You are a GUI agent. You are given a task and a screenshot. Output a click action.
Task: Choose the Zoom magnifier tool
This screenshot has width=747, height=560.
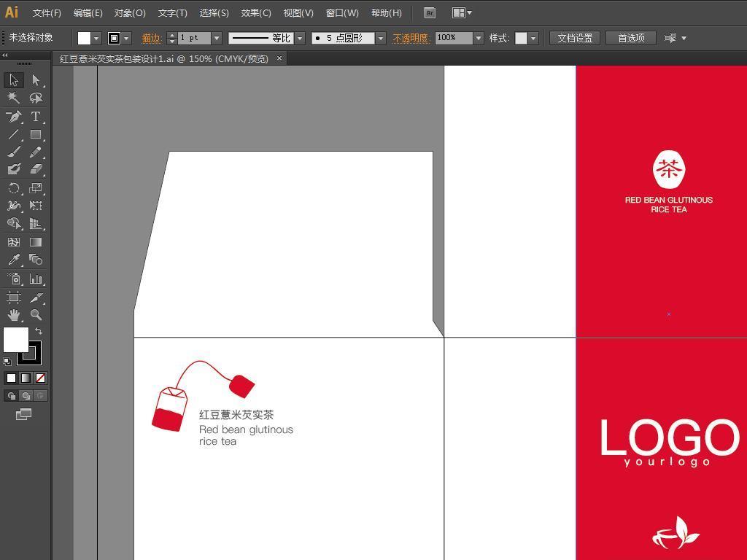pos(35,315)
